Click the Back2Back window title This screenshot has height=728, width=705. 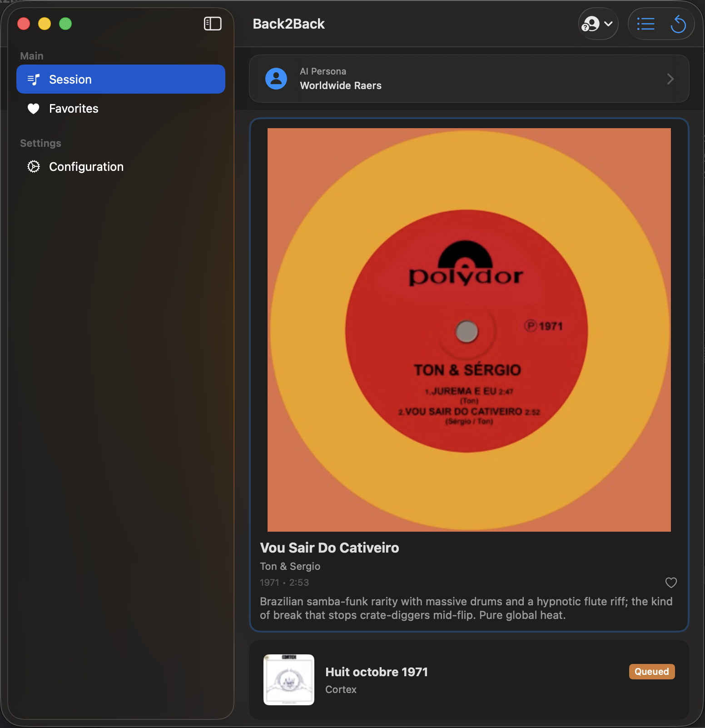tap(288, 24)
